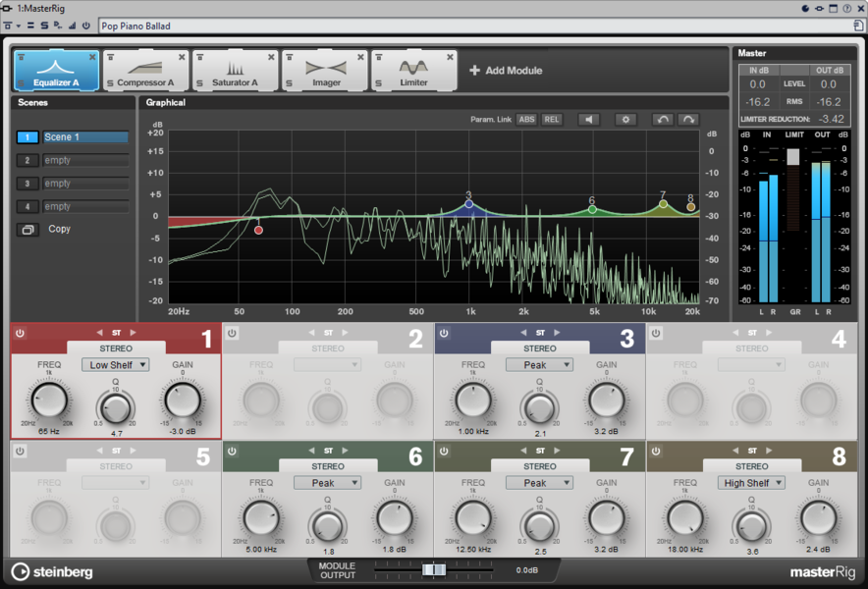Solo the Saturator A module
This screenshot has height=589, width=868.
[200, 83]
